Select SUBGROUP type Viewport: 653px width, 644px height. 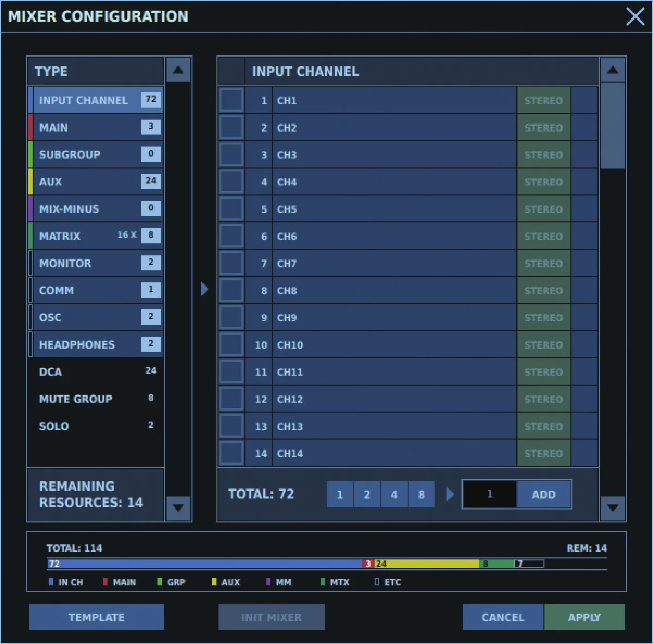tap(96, 154)
